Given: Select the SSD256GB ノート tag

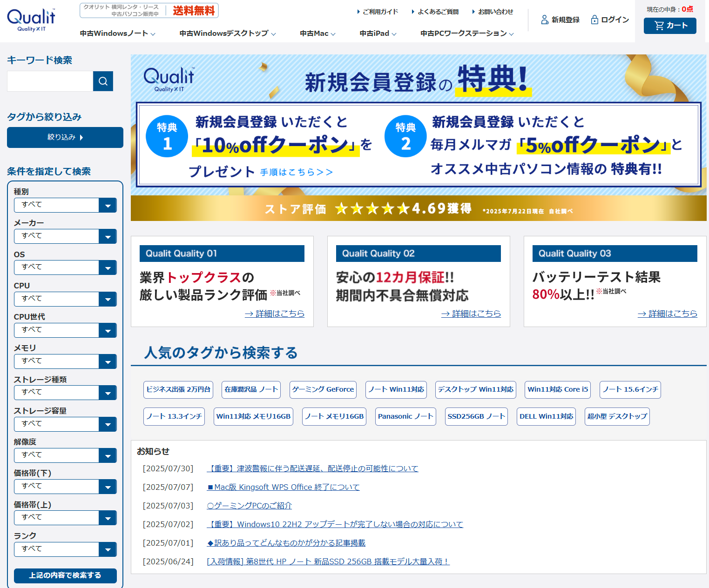Looking at the screenshot, I should point(476,416).
